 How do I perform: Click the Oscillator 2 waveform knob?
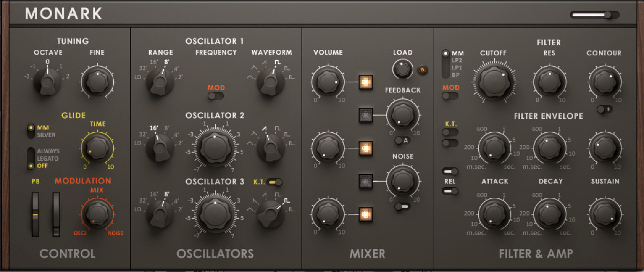[270, 147]
